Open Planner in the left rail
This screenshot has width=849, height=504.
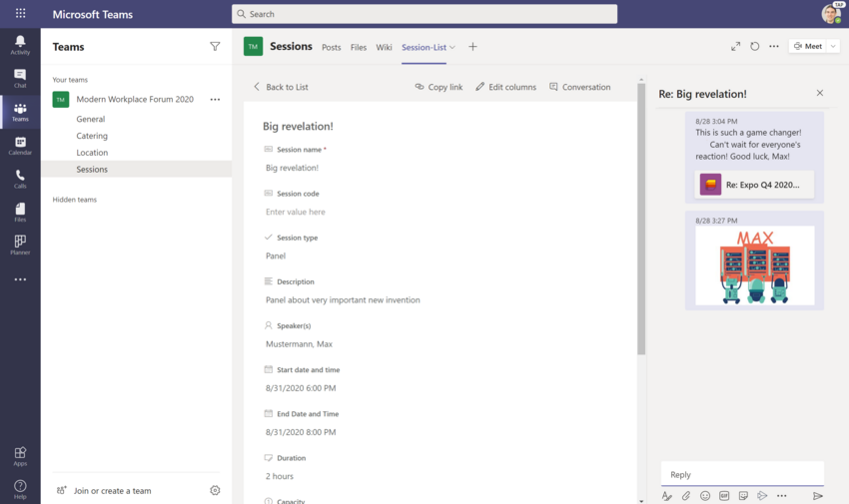20,245
